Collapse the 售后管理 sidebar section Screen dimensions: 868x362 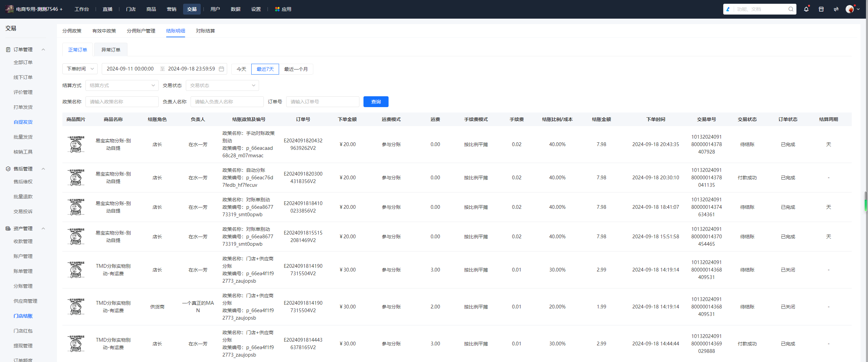point(43,169)
